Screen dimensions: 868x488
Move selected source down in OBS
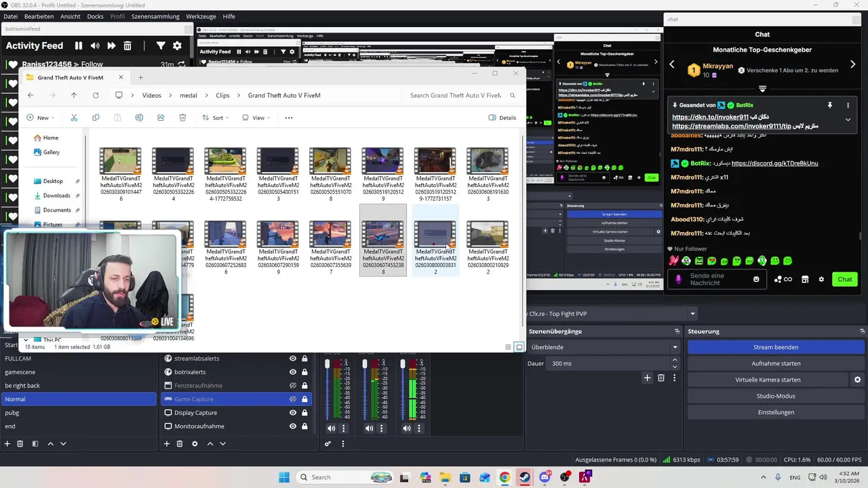click(x=222, y=444)
